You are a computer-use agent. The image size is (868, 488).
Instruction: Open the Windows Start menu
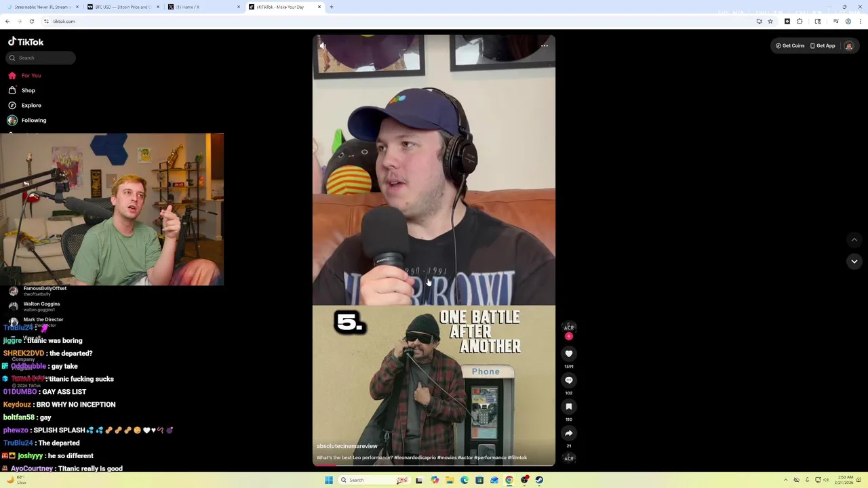pos(329,480)
